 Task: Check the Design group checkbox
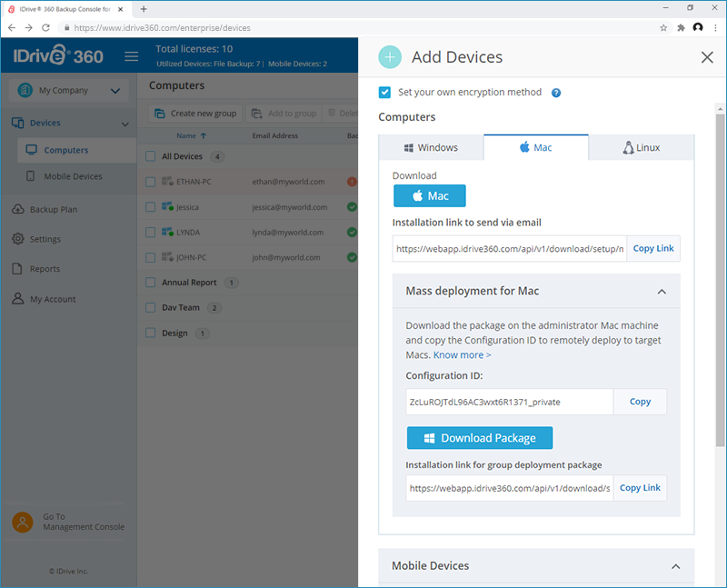pos(150,333)
